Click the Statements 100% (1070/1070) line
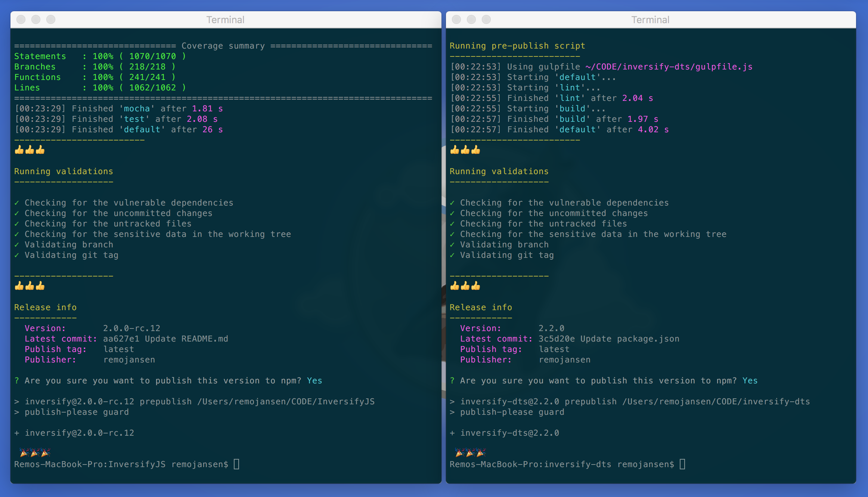The height and width of the screenshot is (497, 868). point(100,56)
